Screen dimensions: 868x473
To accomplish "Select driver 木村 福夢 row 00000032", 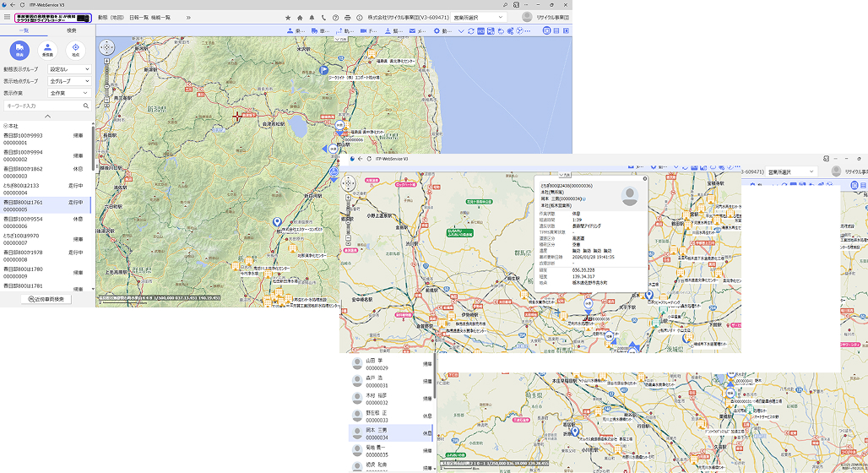I will point(392,399).
